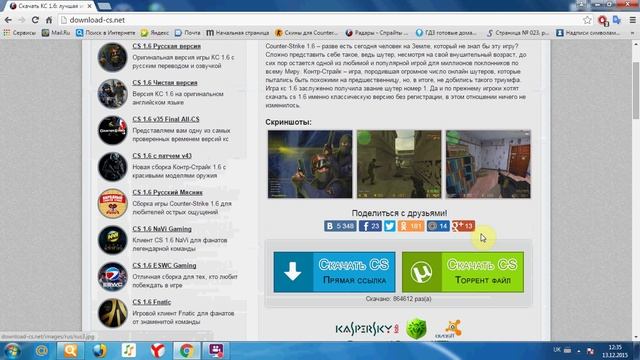Share via Facebook button showing 23
Viewport: 640px width, 360px height.
pos(370,226)
